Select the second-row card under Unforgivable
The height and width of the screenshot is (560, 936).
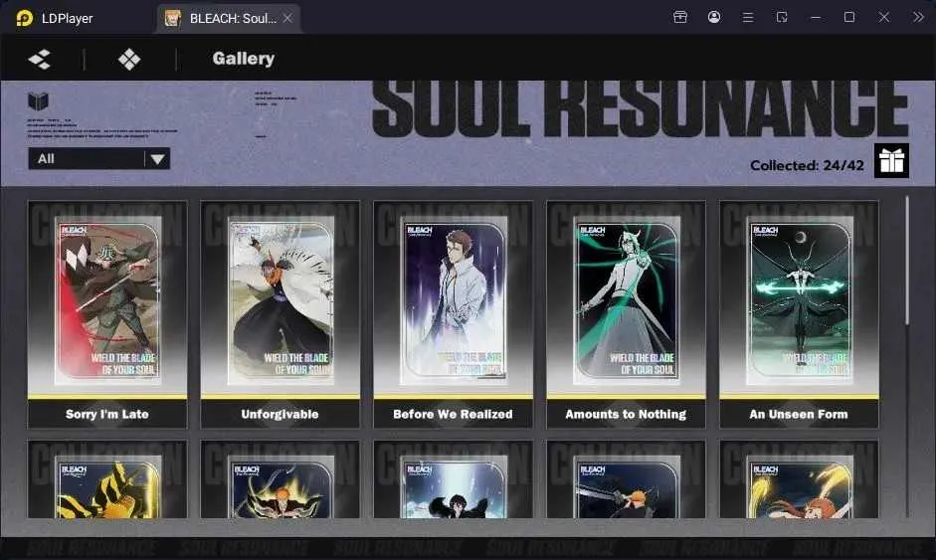(x=280, y=479)
